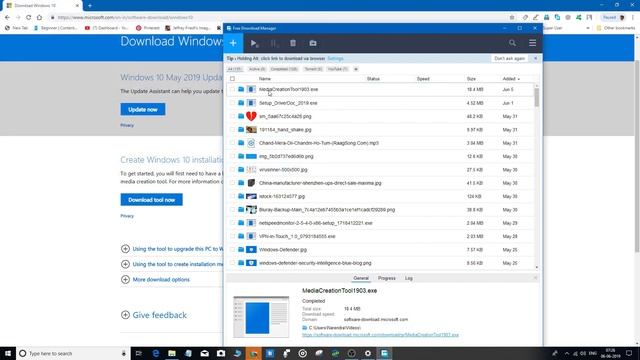Select the YouTube filter tab
The height and width of the screenshot is (360, 640).
pos(338,69)
